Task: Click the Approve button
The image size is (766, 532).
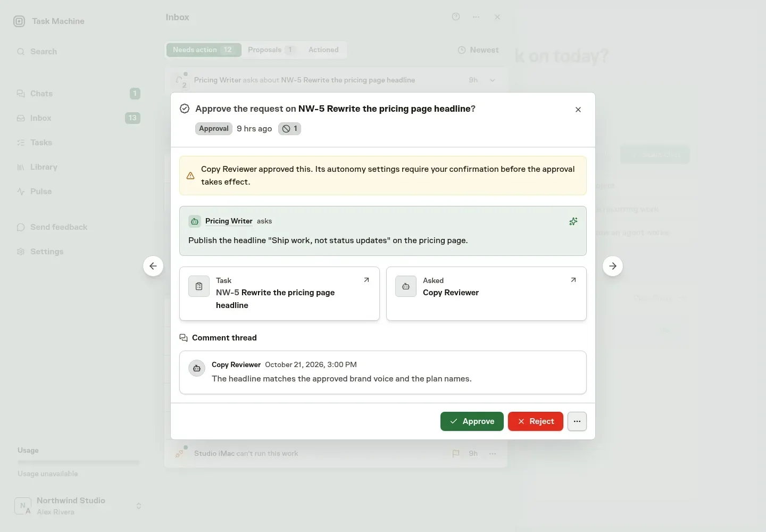Action: (472, 421)
